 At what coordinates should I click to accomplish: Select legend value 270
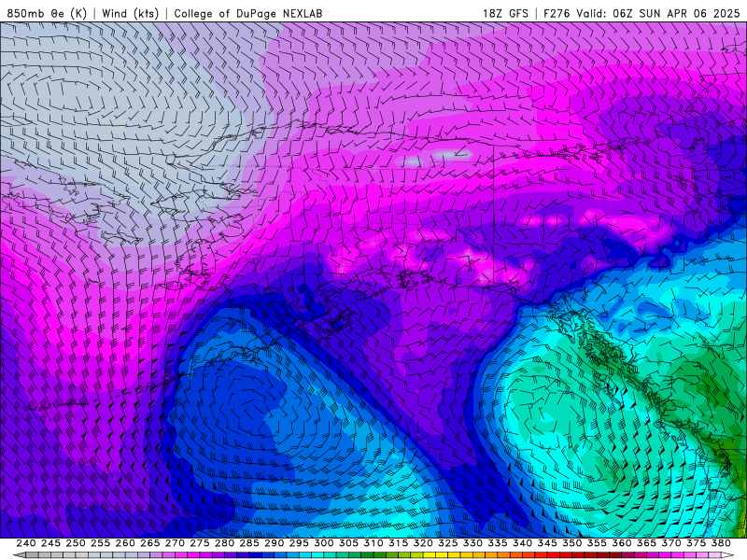175,543
